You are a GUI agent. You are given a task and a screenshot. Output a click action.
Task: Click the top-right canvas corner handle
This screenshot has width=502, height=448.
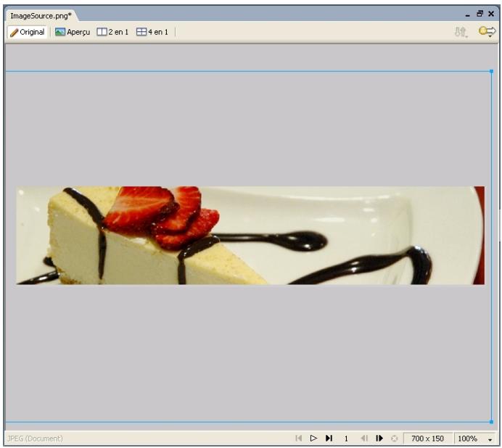tap(491, 71)
